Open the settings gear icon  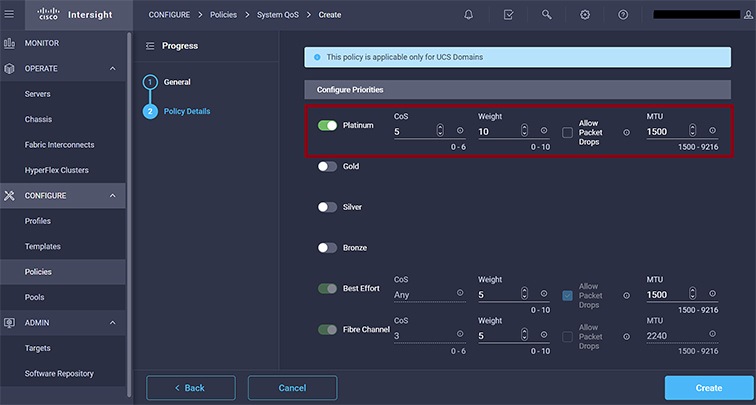[585, 15]
